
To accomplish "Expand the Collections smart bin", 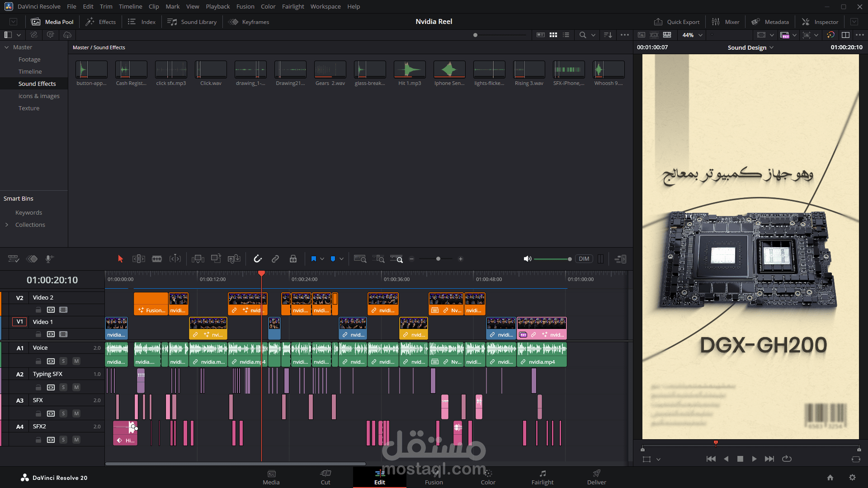I will (x=7, y=225).
